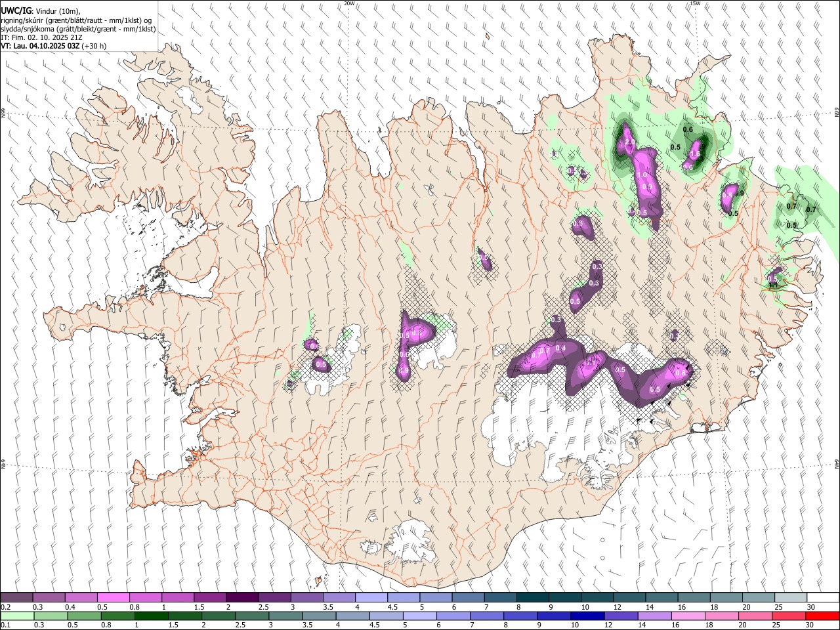Pick the upper-scale swatch labeled 0.2
This screenshot has width=840, height=630.
click(16, 598)
